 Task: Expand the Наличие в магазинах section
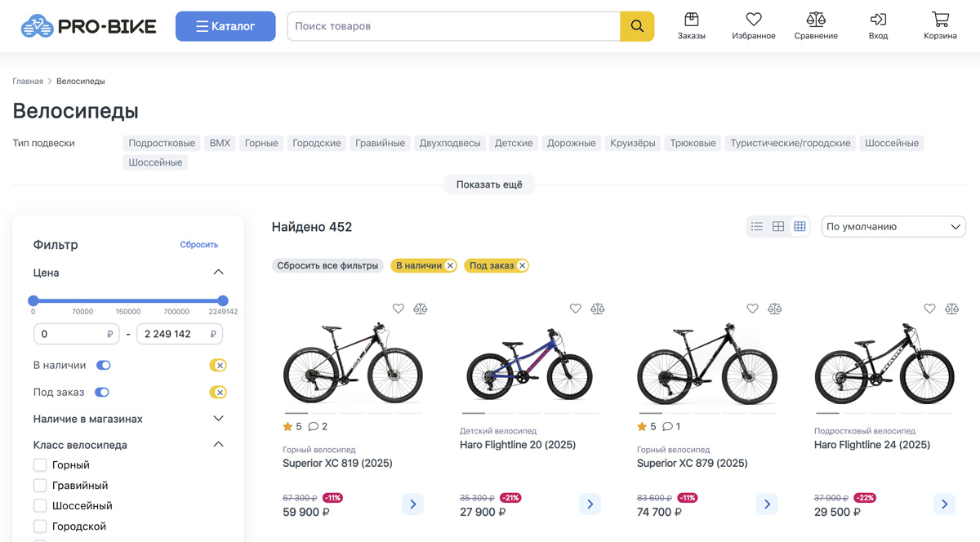(x=218, y=419)
